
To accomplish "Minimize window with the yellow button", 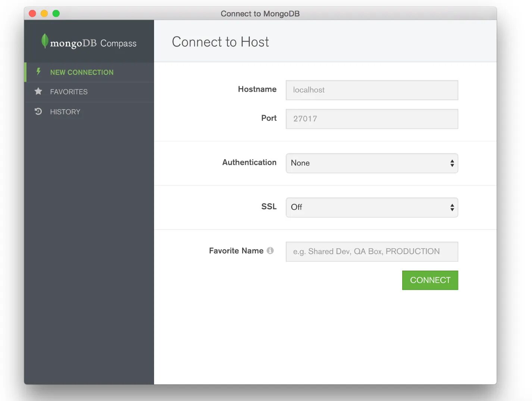I will [44, 13].
